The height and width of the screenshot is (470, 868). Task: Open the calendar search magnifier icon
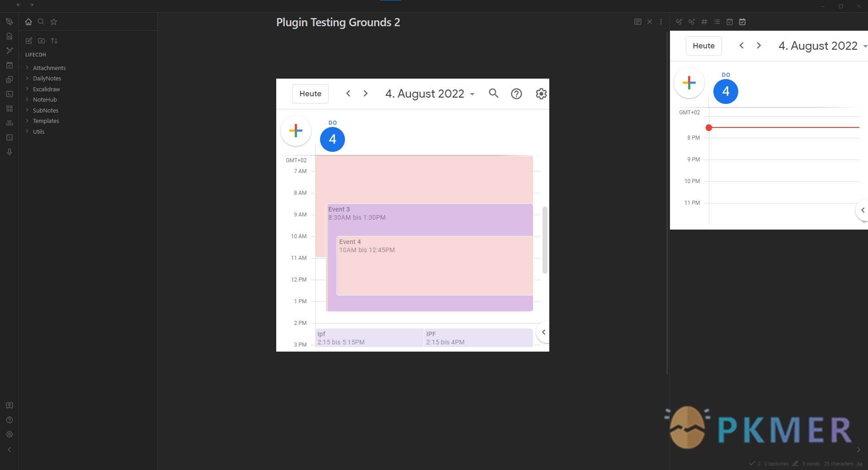tap(493, 94)
